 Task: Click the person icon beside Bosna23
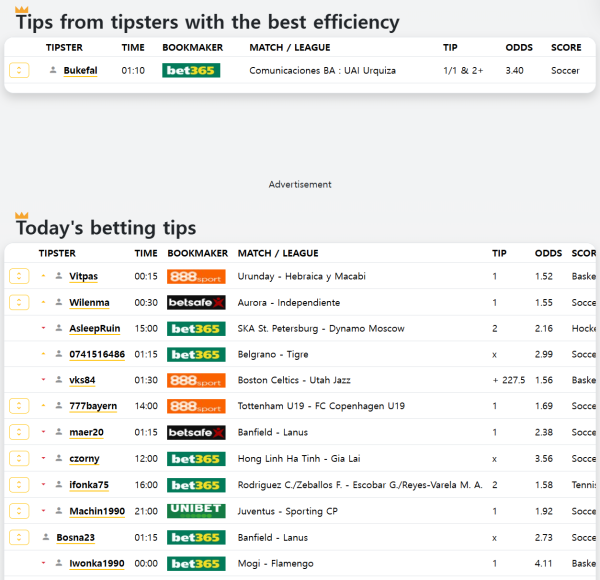coord(46,537)
